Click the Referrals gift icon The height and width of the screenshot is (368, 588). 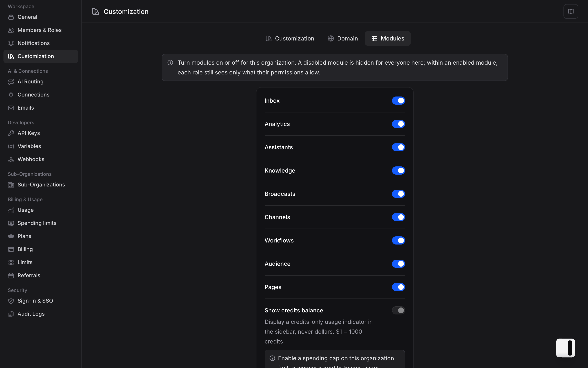tap(11, 276)
